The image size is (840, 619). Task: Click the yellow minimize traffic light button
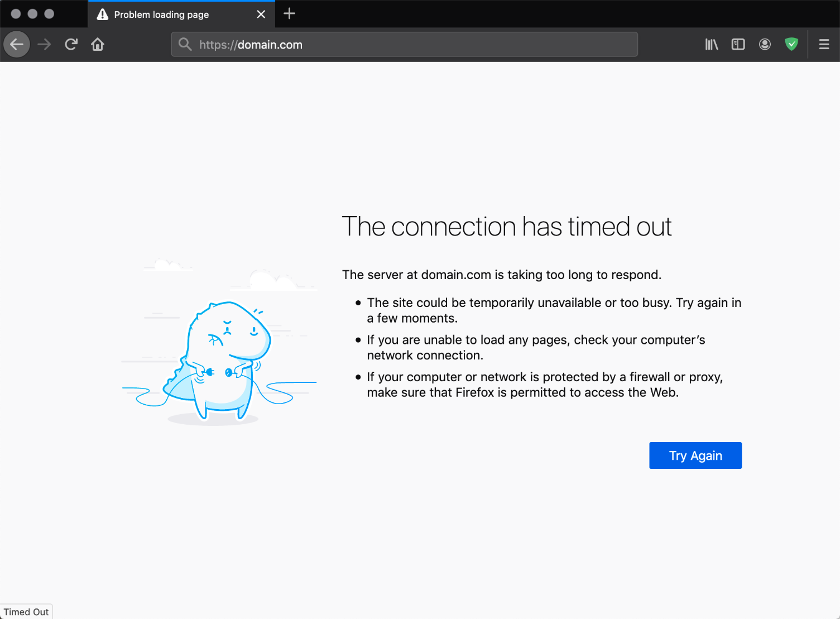tap(32, 13)
